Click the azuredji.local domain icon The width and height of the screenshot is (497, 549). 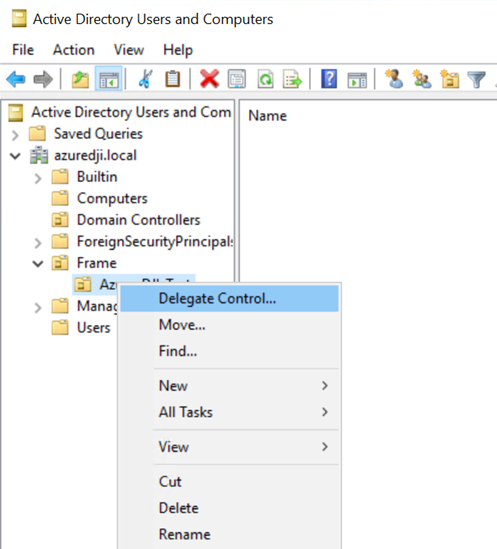[x=39, y=155]
